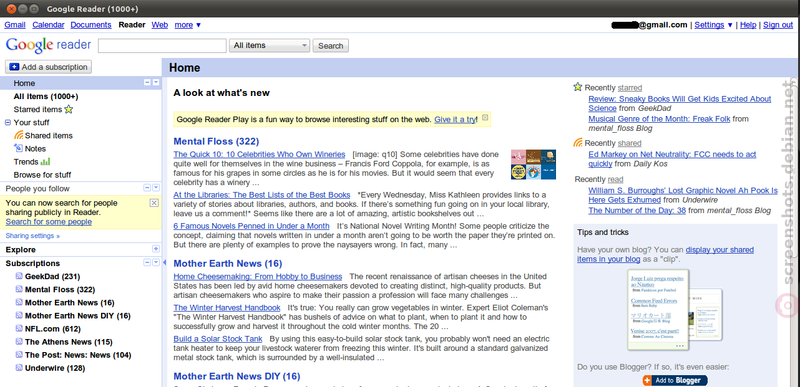
Task: Click the Quick 10 article thumbnail image
Action: pyautogui.click(x=533, y=164)
